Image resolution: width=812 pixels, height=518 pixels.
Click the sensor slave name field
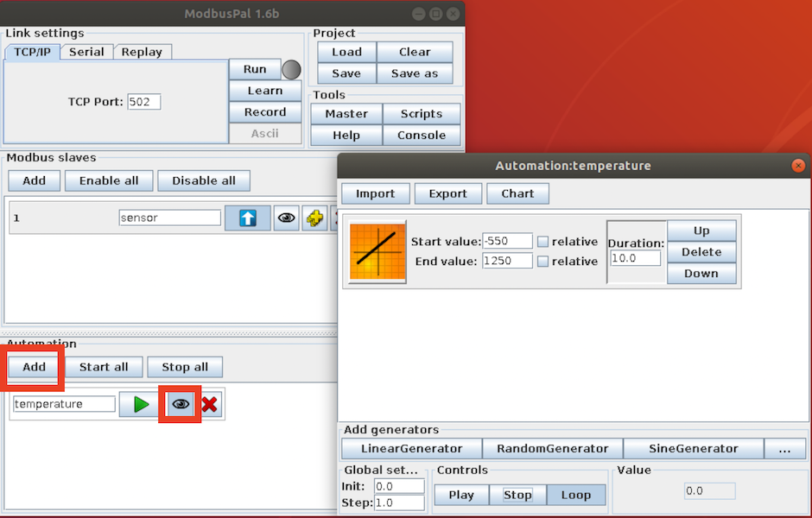point(170,218)
